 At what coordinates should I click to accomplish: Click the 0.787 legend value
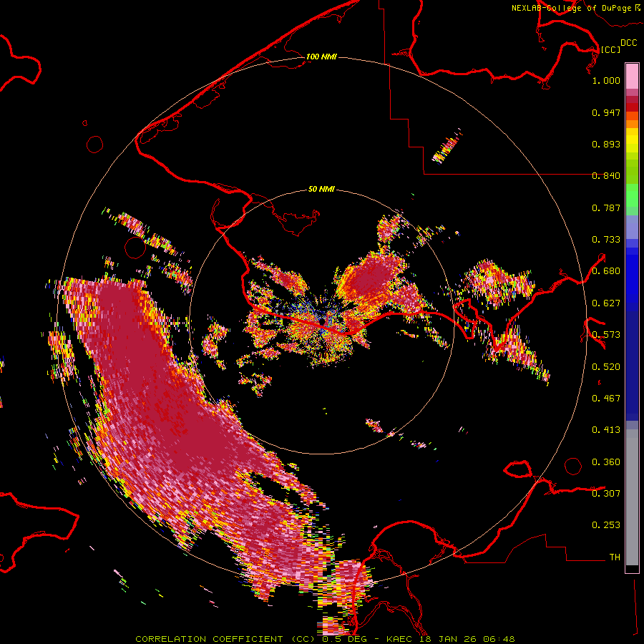coord(606,208)
